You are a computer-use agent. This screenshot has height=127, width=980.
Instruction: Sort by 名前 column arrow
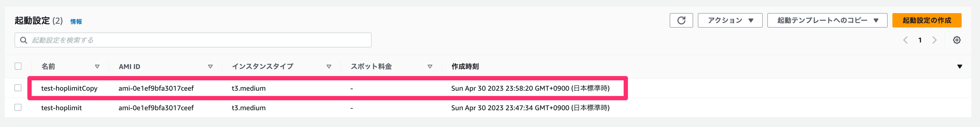point(97,67)
